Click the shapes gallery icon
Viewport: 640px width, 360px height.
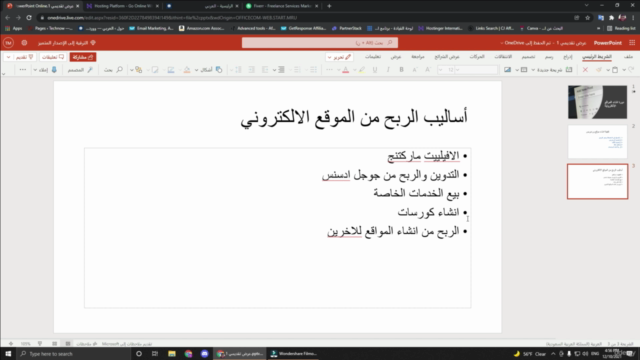(x=219, y=70)
